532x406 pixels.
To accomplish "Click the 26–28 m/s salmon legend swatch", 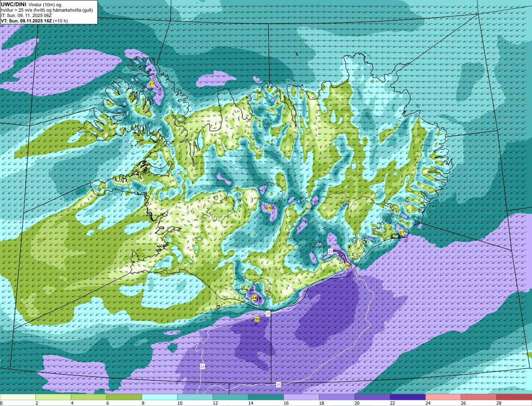I will pyautogui.click(x=479, y=397).
